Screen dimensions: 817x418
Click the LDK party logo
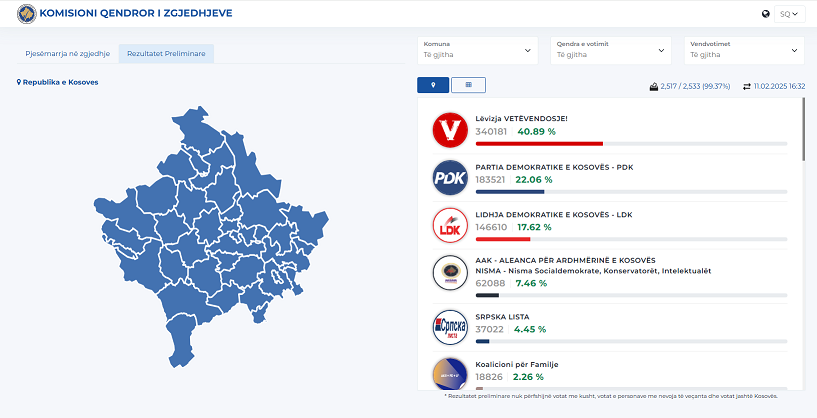coord(450,226)
